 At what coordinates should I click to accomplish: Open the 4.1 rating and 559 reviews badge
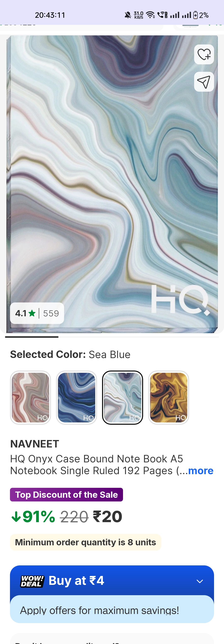click(x=37, y=313)
